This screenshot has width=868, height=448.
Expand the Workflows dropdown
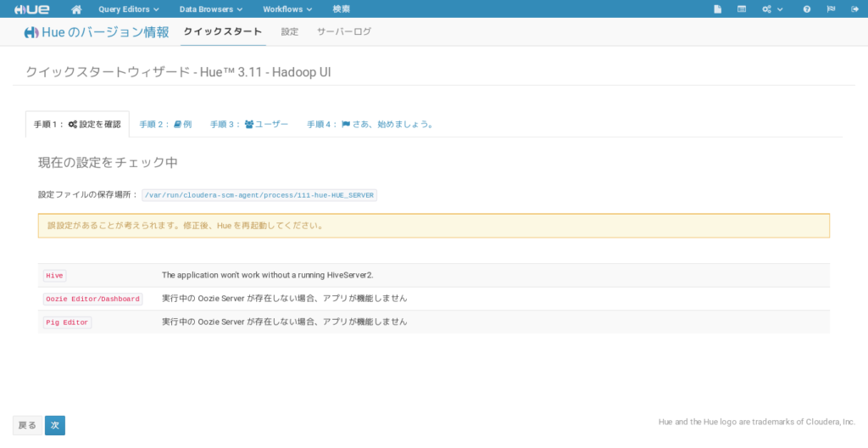287,9
